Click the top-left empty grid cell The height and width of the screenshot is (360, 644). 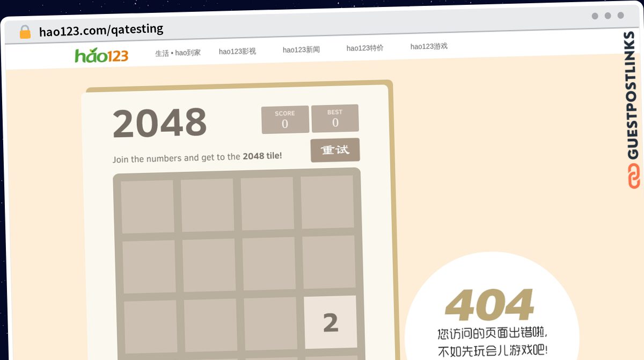tap(148, 207)
